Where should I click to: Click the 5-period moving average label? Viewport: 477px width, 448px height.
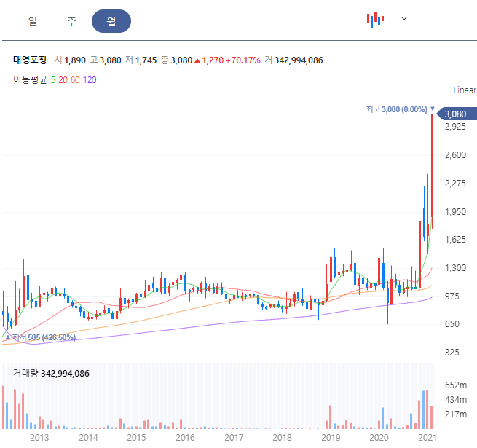pos(53,80)
